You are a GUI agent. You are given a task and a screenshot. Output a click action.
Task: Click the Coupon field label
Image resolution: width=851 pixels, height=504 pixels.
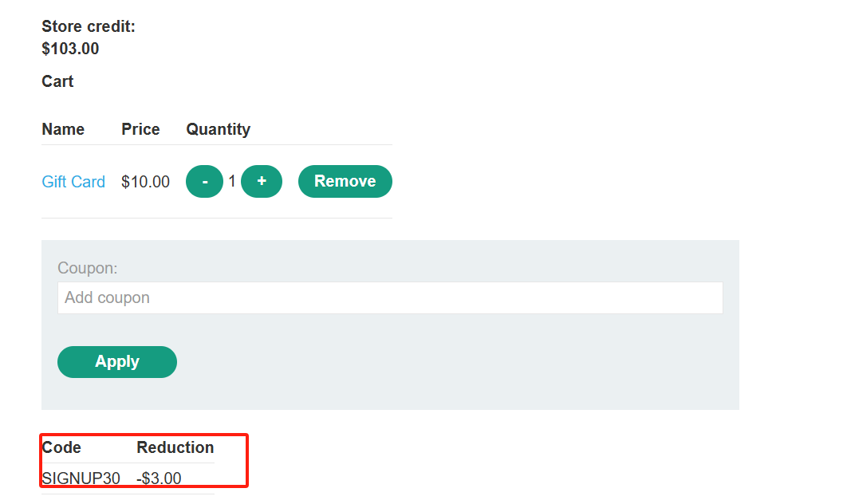88,268
